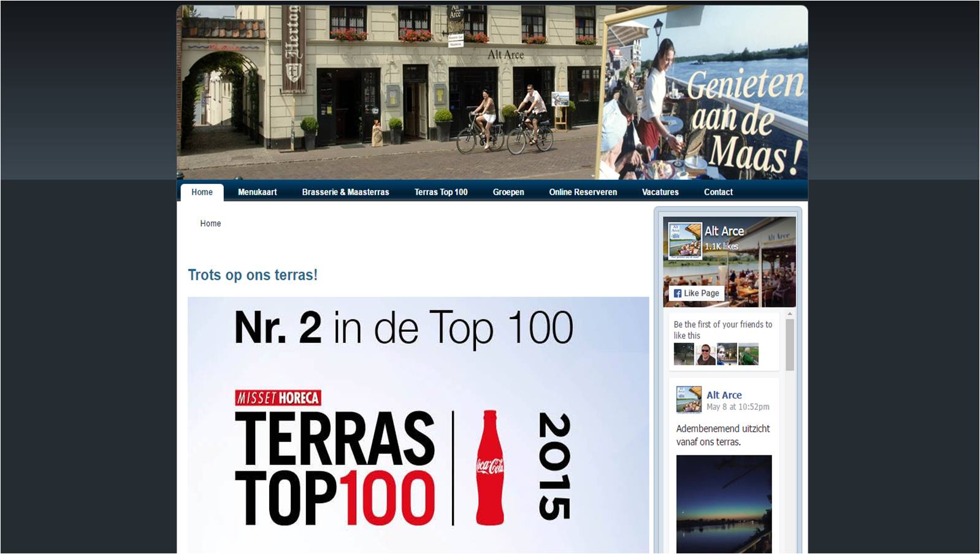Viewport: 980px width, 554px height.
Task: Click the first friend avatar thumbnail
Action: [683, 354]
